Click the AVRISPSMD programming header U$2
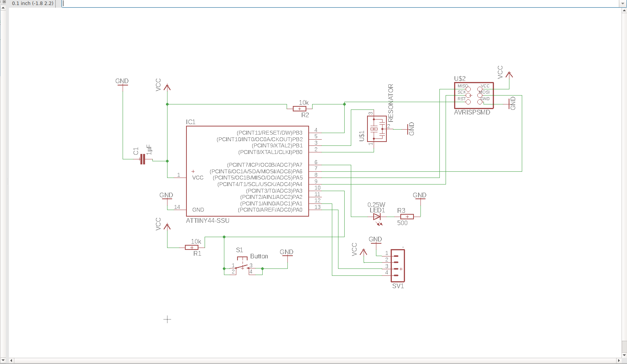This screenshot has height=364, width=627. 473,95
